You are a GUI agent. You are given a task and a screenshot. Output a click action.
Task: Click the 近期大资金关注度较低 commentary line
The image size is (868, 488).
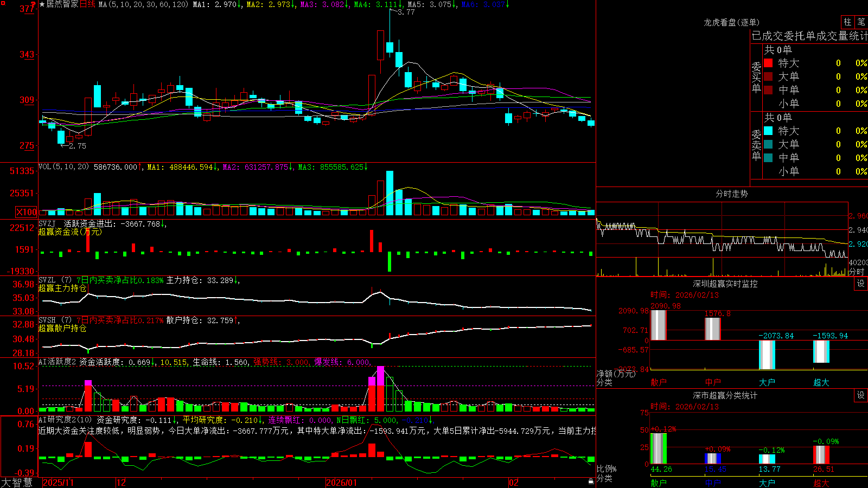(317, 431)
